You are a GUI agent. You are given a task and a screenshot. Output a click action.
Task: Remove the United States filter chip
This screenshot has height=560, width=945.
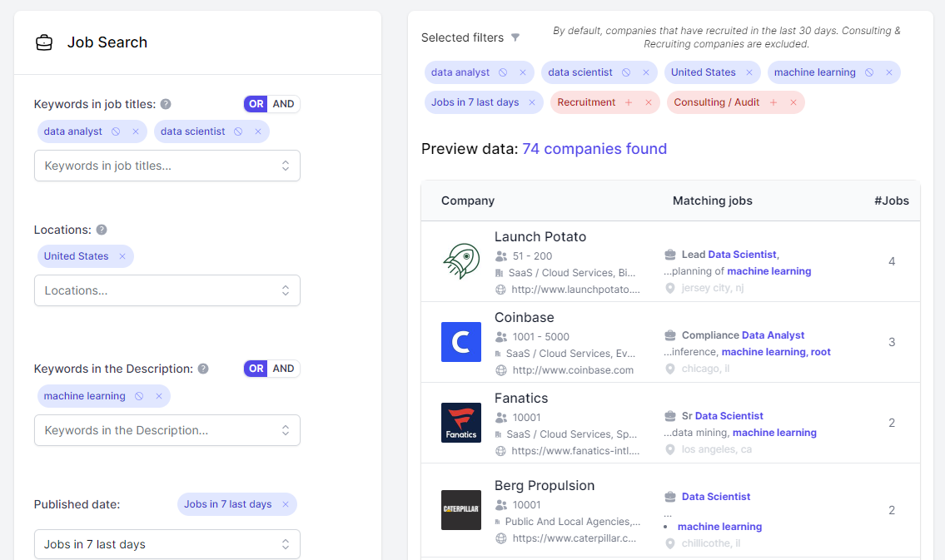[x=748, y=72]
